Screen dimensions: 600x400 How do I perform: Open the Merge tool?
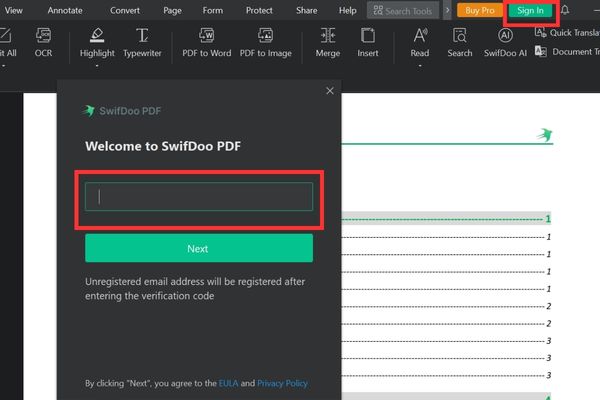point(328,42)
